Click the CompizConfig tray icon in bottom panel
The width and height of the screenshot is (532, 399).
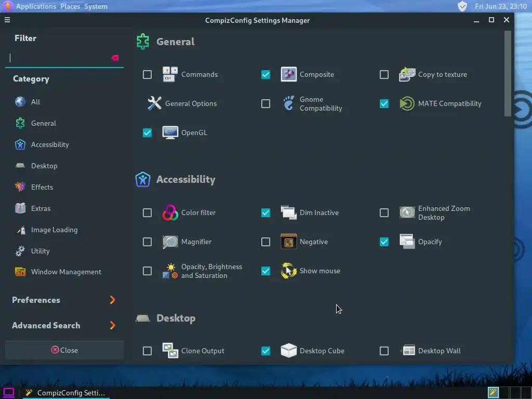pos(493,393)
